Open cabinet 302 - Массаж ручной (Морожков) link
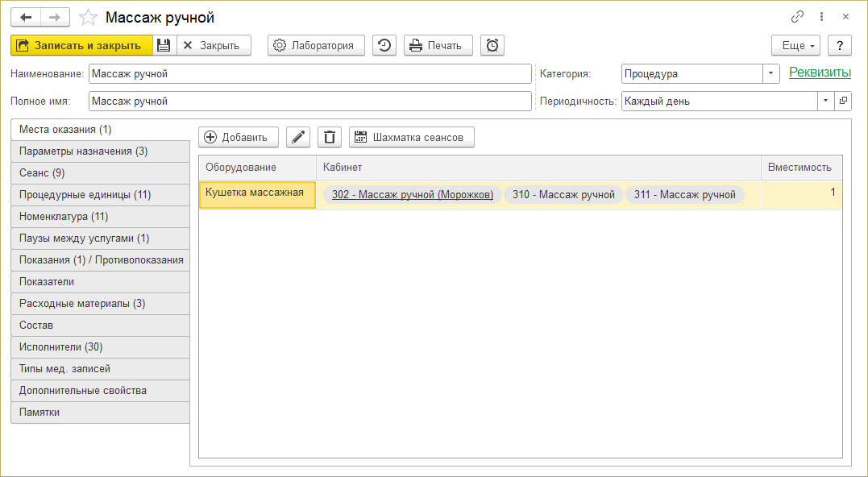Screen dimensions: 868x477 412,194
